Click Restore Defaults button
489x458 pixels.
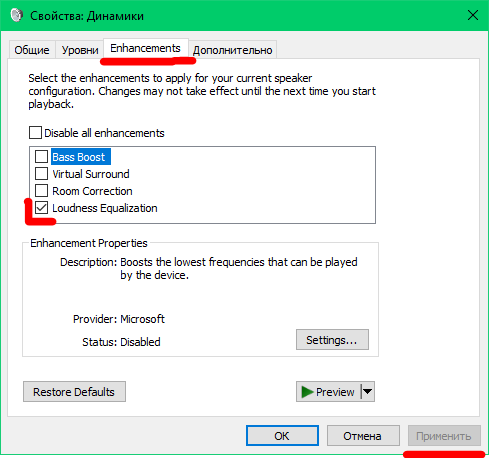74,392
